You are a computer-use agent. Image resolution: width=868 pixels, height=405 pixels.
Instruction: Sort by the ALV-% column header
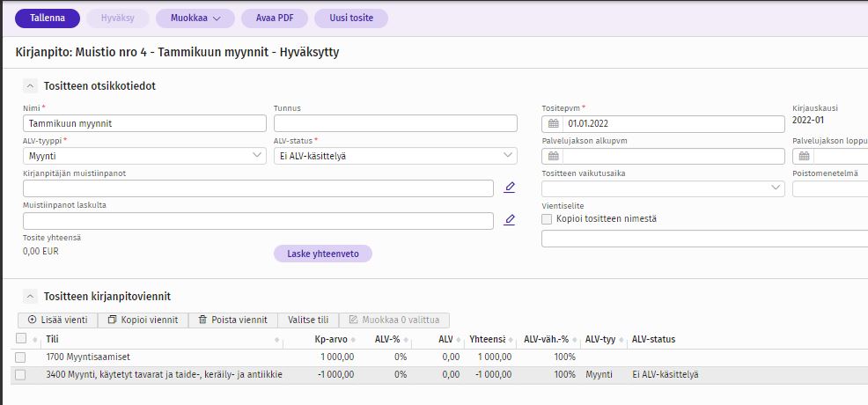387,339
